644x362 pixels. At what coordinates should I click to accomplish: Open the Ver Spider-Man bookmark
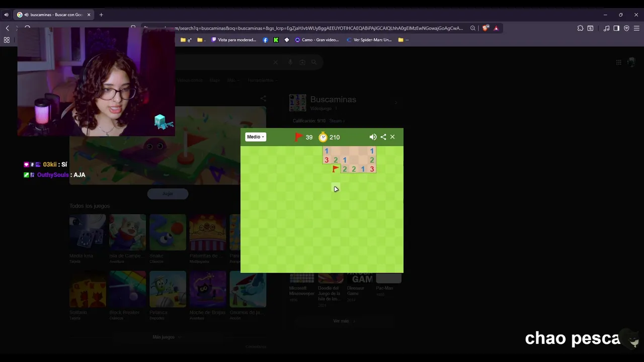click(369, 40)
